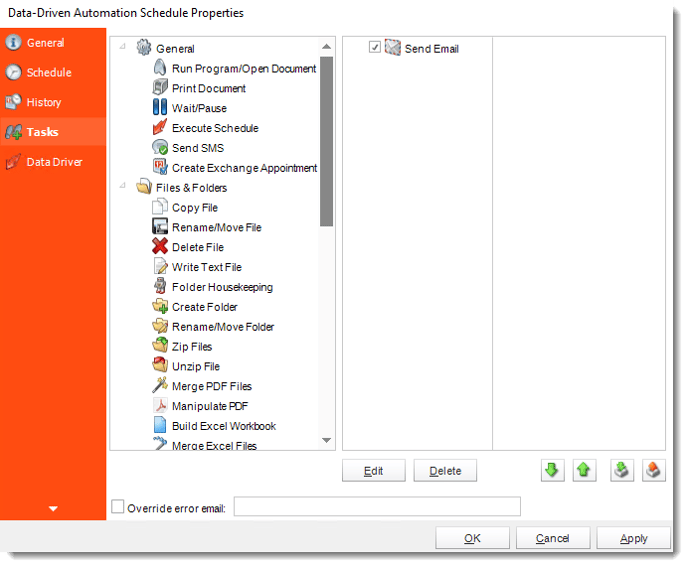Collapse the General tree category
The width and height of the screenshot is (688, 567).
[122, 46]
